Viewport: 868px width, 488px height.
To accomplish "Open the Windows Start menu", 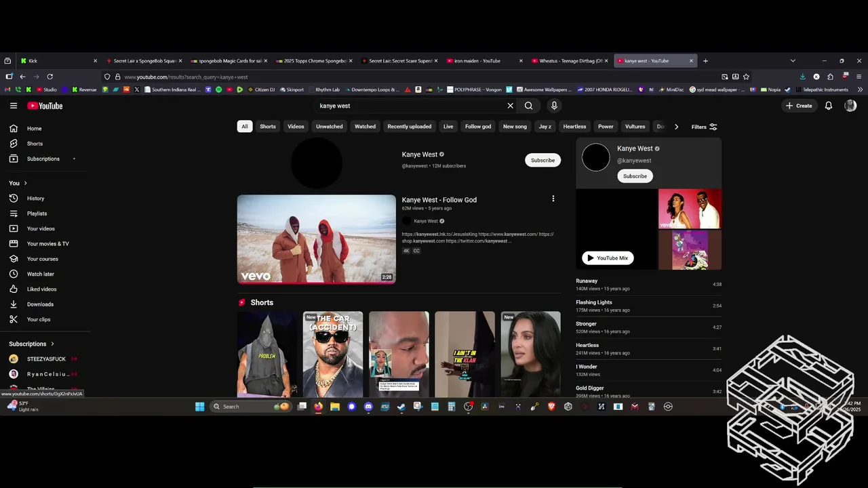I will coord(199,407).
